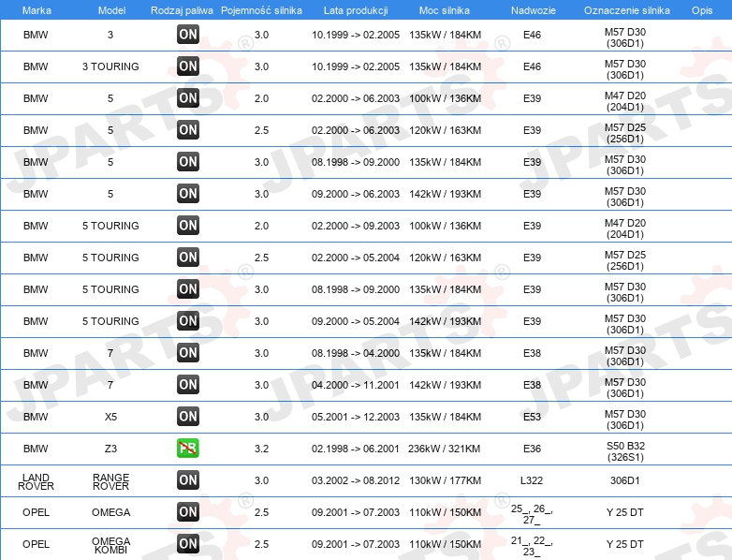The height and width of the screenshot is (560, 732).
Task: Click the Model column header
Action: point(111,10)
